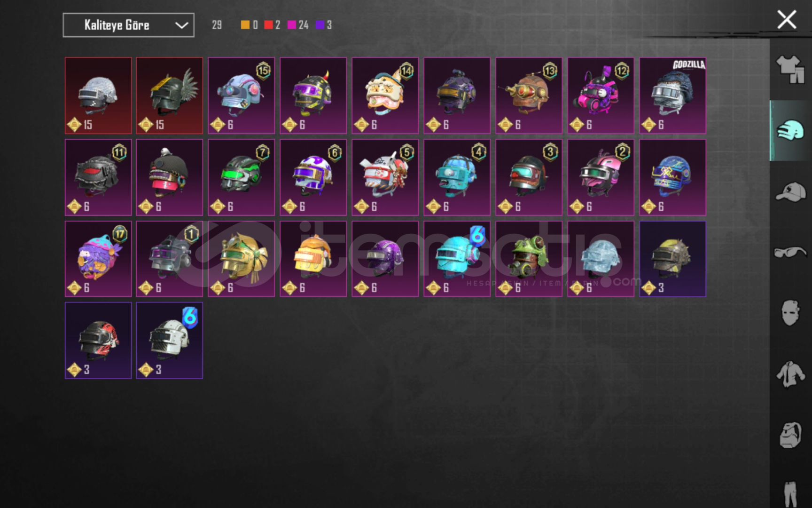Filter by red quality swatch showing 2
Screen dimensions: 812x508
tap(272, 25)
